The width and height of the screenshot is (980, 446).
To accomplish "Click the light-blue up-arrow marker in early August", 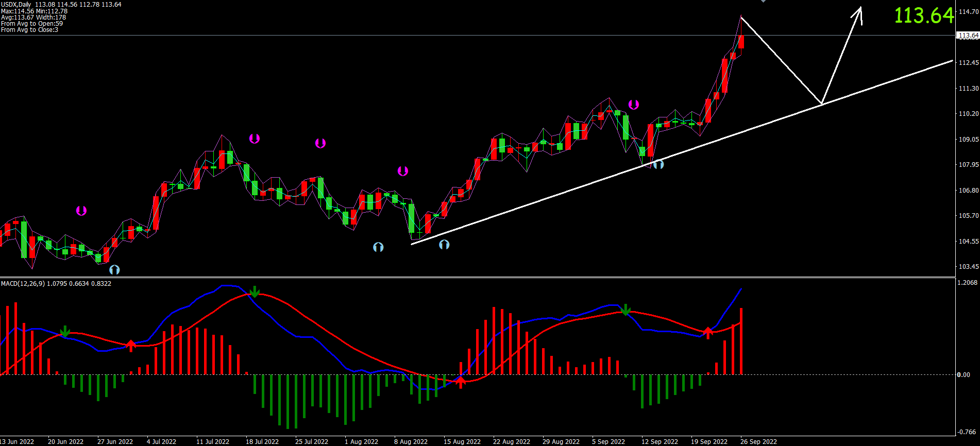I will 378,247.
